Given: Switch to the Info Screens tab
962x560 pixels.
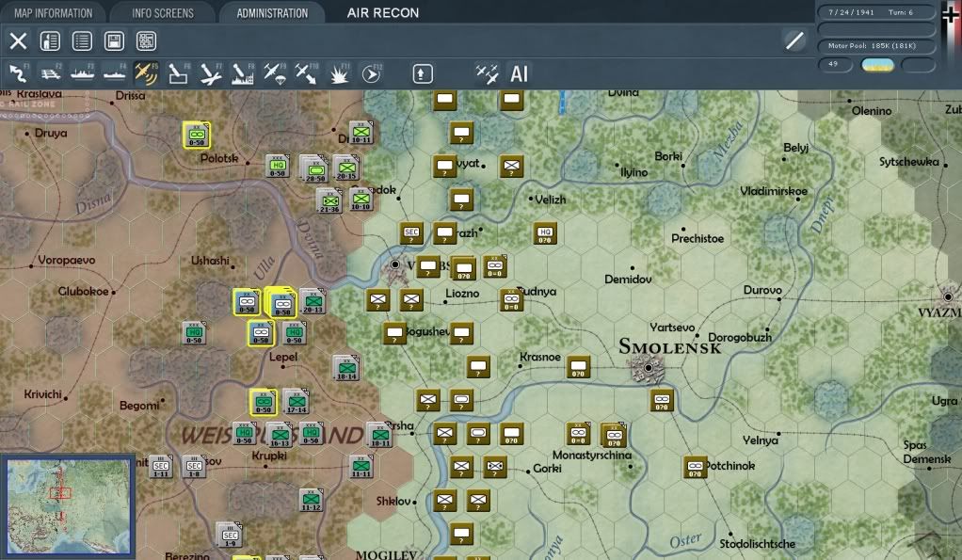Looking at the screenshot, I should click(x=163, y=13).
